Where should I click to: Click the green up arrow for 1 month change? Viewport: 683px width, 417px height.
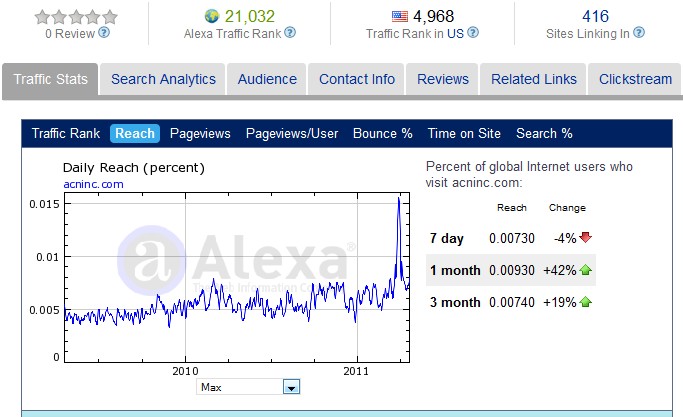(585, 270)
